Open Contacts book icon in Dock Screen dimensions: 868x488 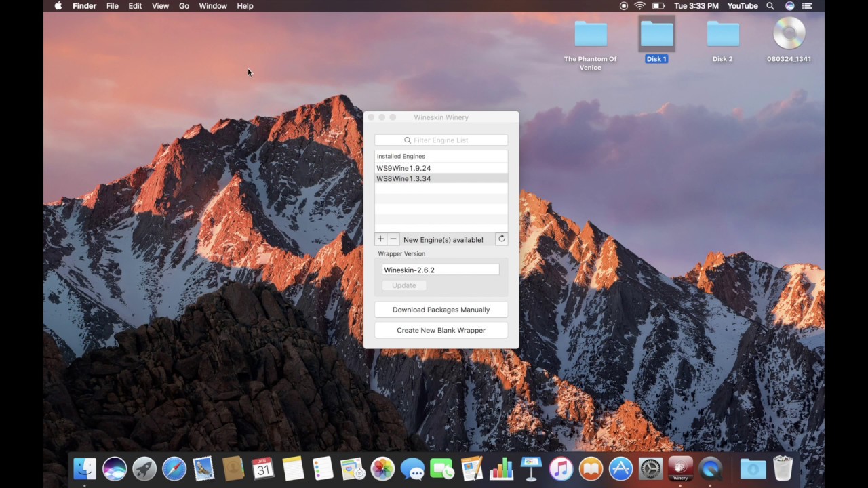click(x=233, y=468)
